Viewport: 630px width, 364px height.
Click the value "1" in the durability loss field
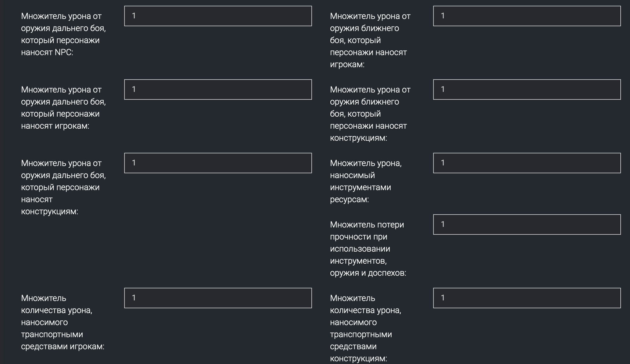click(x=443, y=224)
